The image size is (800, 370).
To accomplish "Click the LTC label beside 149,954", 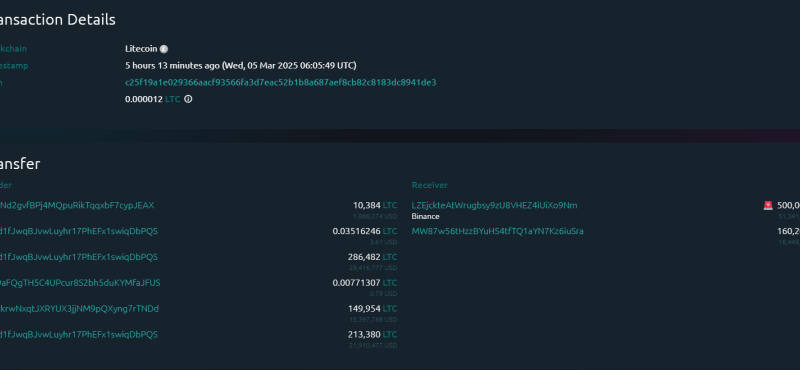I will [x=390, y=309].
